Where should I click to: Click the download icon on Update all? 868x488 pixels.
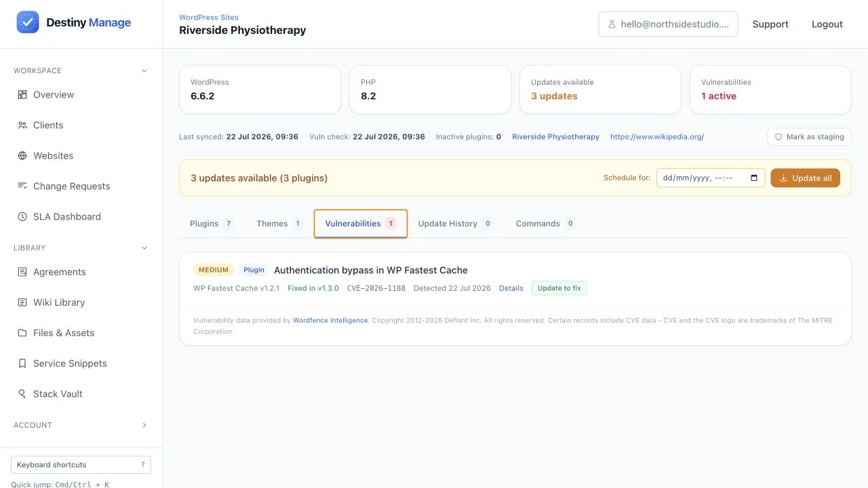(784, 178)
